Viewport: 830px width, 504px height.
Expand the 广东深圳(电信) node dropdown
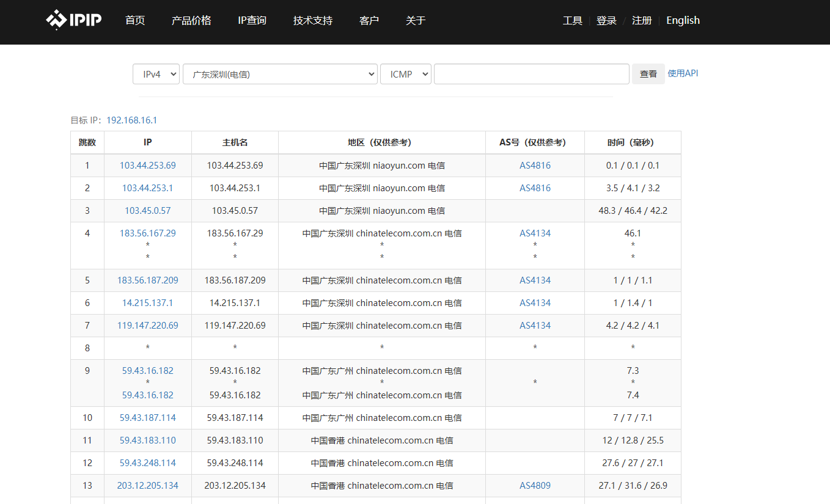279,74
